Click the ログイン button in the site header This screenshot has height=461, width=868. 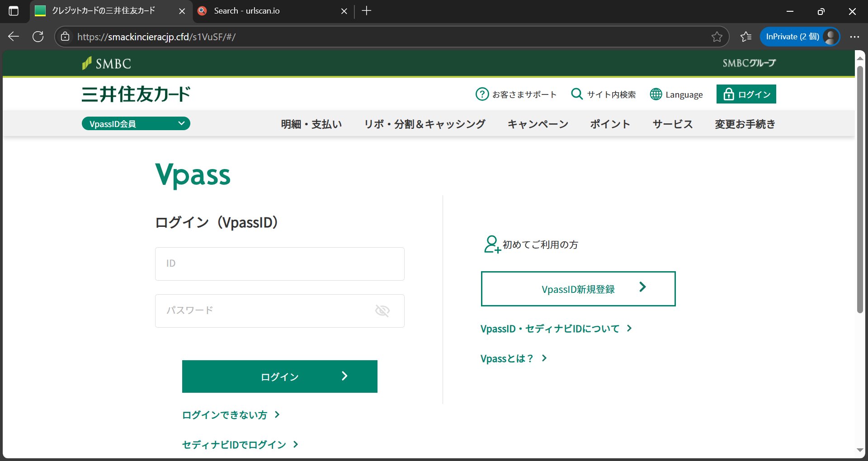(746, 94)
